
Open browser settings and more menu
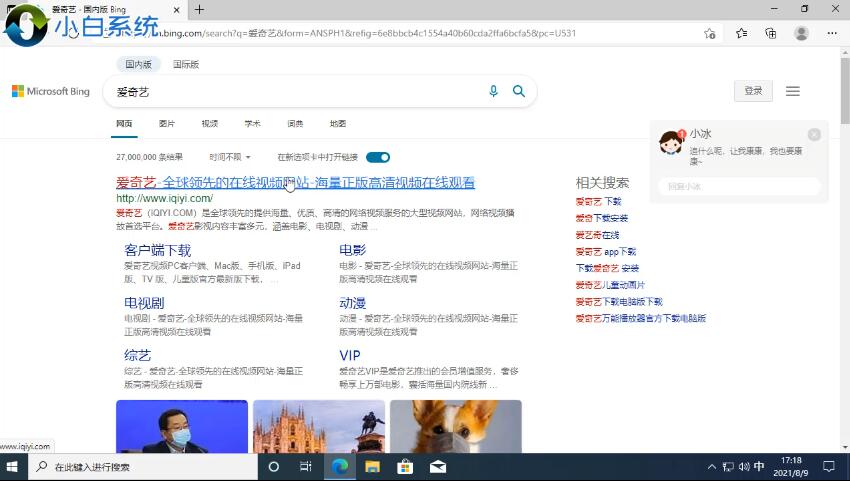click(x=832, y=34)
